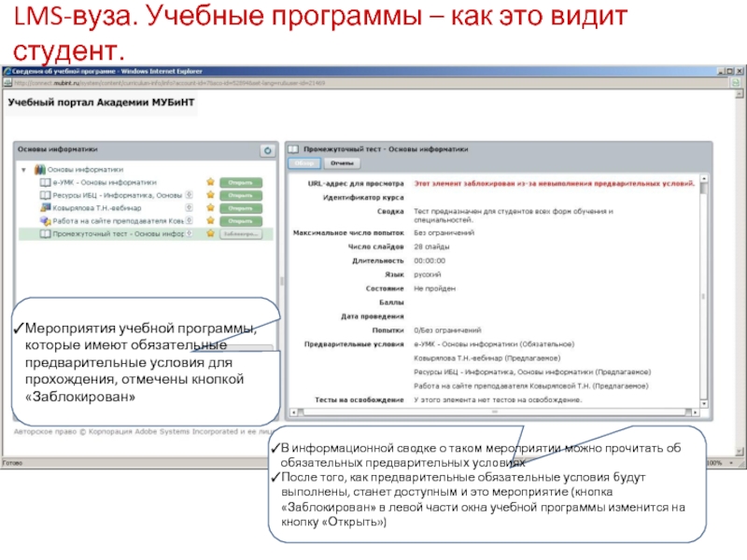
Task: Click the book icon of Ресурсы ИБЦ row
Action: click(45, 195)
